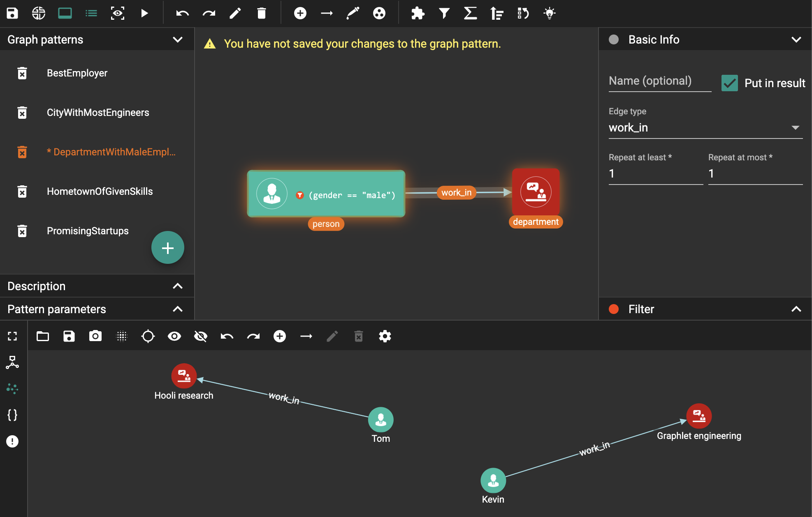
Task: Click the curly braces JSON icon
Action: tap(12, 415)
